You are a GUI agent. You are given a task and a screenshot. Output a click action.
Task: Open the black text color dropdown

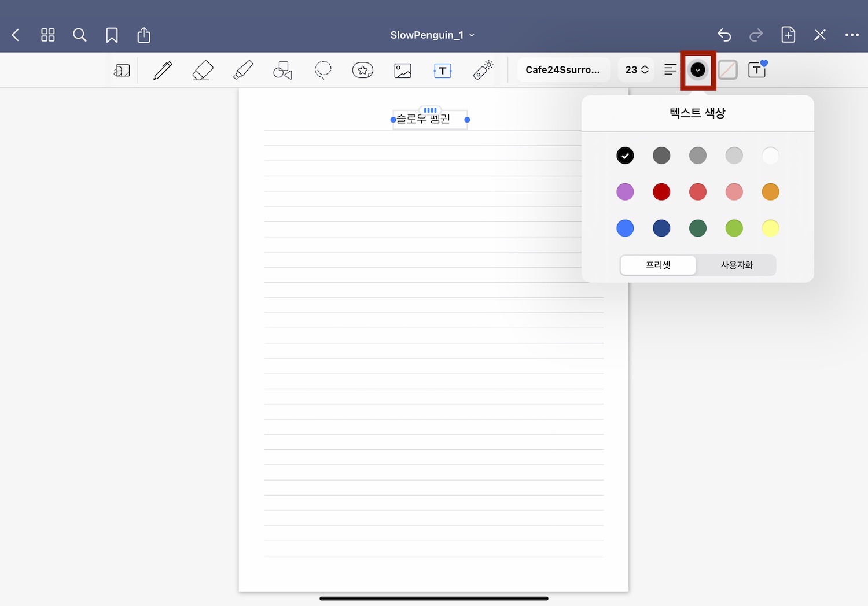pyautogui.click(x=698, y=70)
